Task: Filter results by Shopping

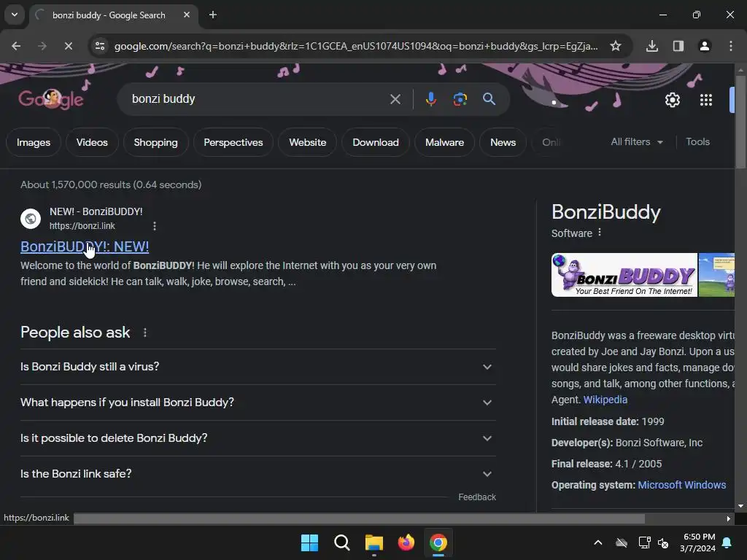Action: point(156,142)
